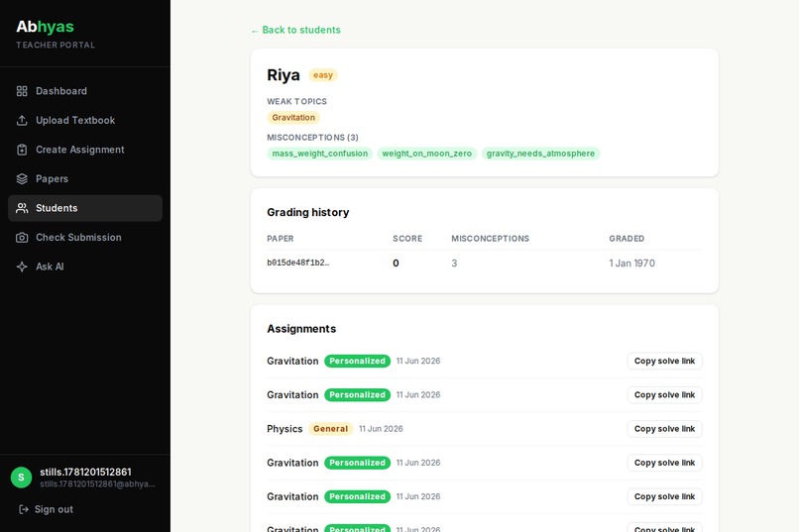The height and width of the screenshot is (532, 799).
Task: Click the gravity_needs_atmosphere tag
Action: coord(540,154)
